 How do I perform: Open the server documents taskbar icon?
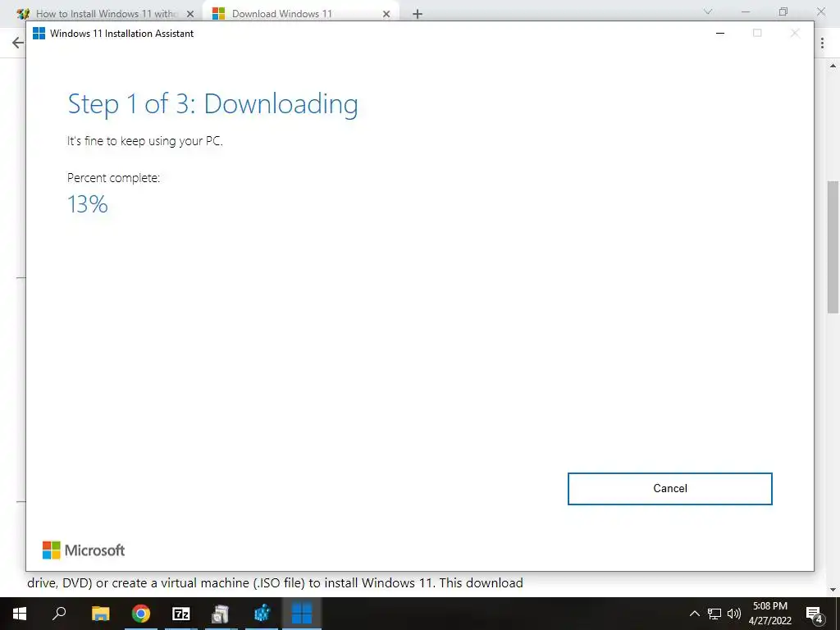pos(221,614)
